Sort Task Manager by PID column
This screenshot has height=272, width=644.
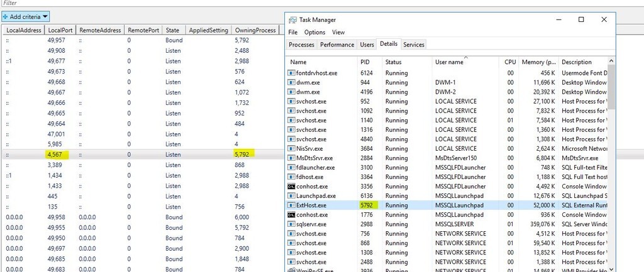pyautogui.click(x=370, y=62)
